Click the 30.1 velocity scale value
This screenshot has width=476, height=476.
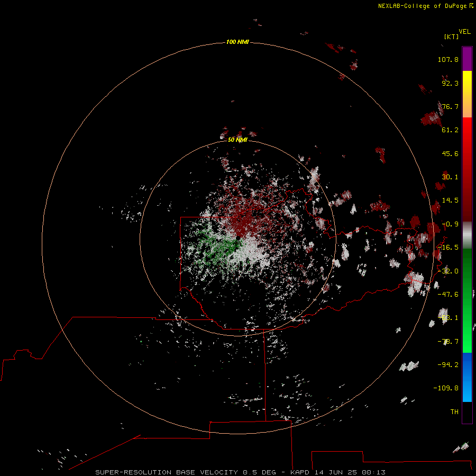pyautogui.click(x=450, y=177)
